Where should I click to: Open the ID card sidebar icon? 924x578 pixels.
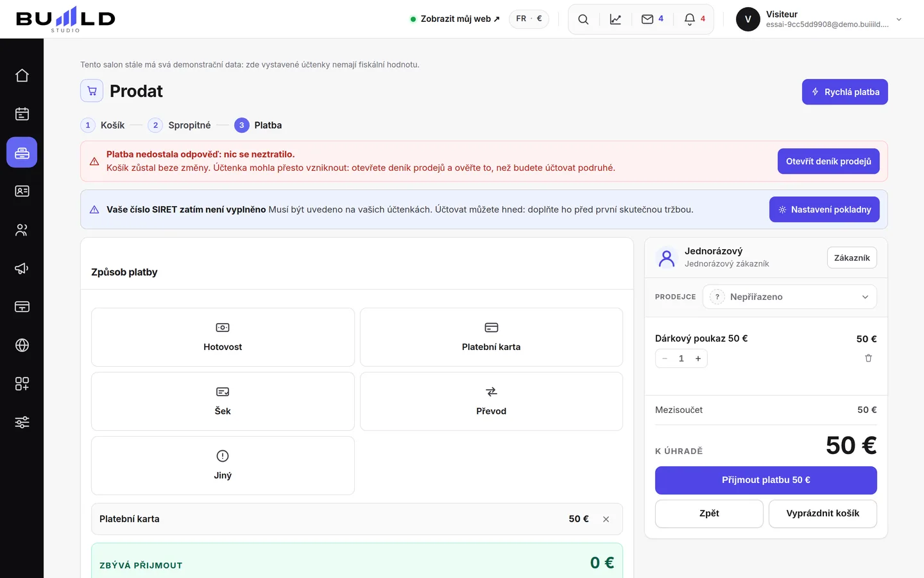pos(22,191)
